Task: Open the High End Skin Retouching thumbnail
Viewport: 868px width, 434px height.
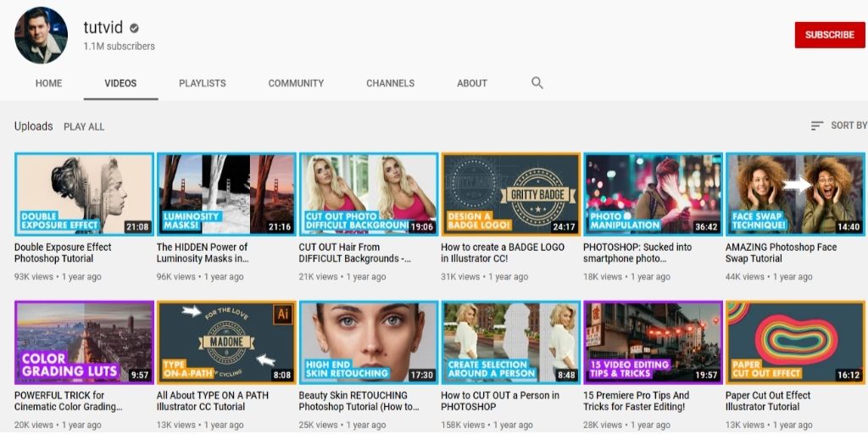Action: point(369,342)
